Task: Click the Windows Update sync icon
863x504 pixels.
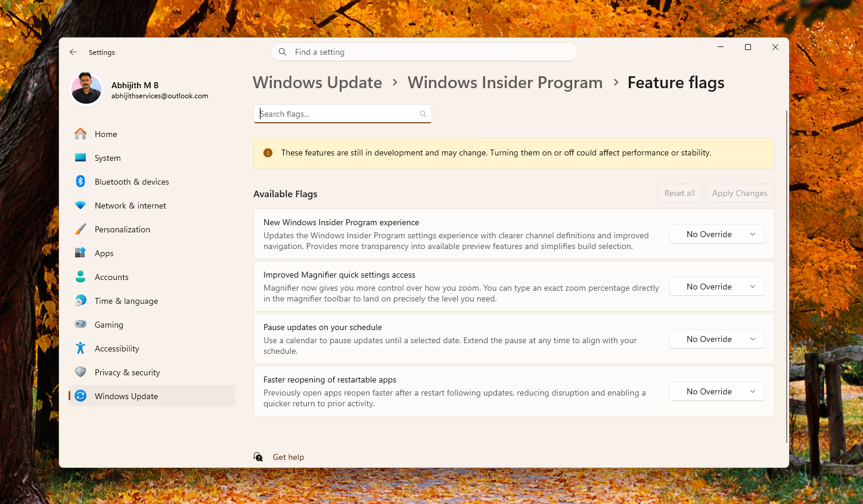Action: coord(80,396)
